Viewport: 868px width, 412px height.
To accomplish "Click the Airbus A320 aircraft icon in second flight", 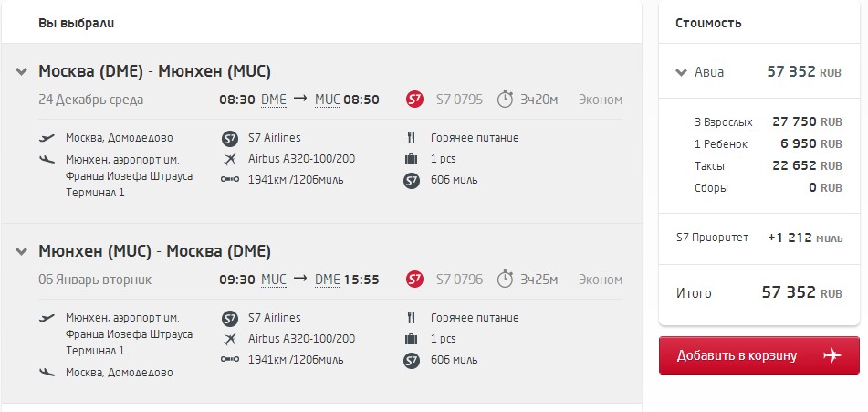I will (x=230, y=339).
